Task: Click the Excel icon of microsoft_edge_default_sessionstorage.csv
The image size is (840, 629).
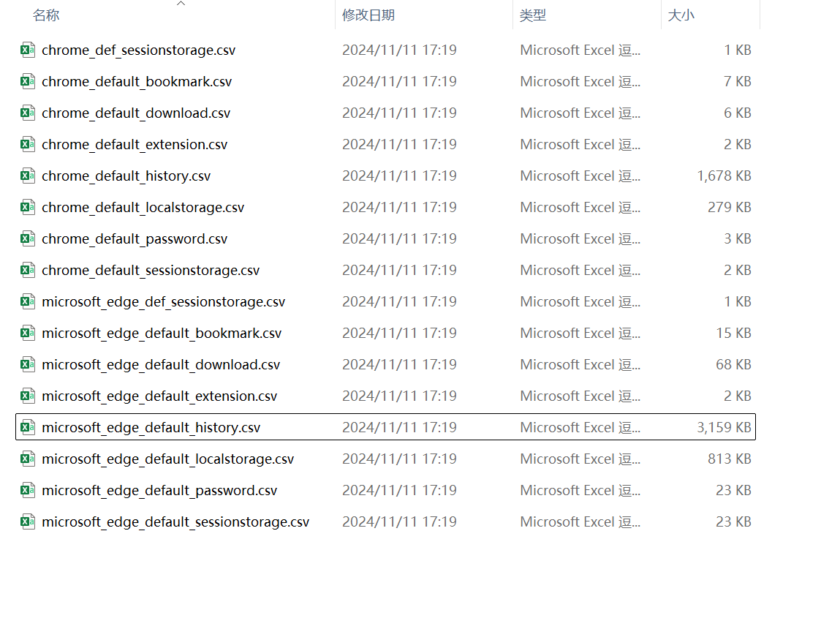Action: (x=28, y=521)
